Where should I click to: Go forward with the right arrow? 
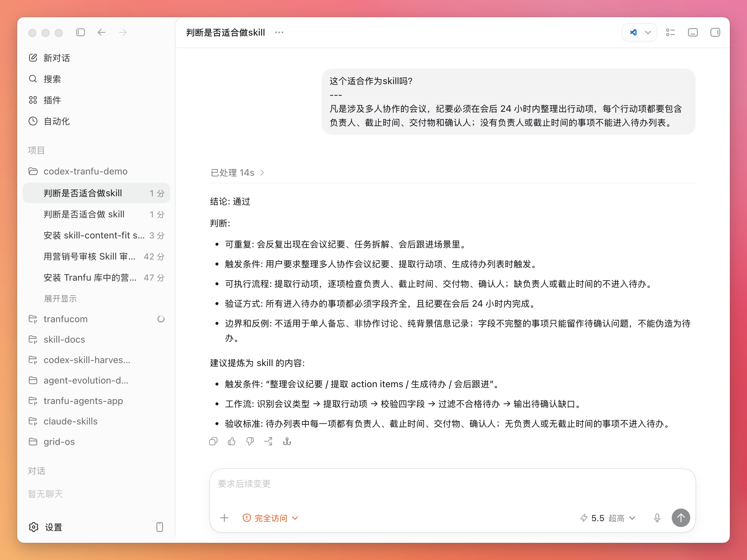point(123,32)
